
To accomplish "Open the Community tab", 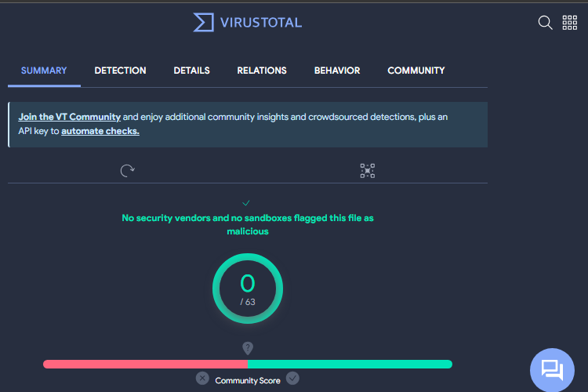I will [x=416, y=71].
